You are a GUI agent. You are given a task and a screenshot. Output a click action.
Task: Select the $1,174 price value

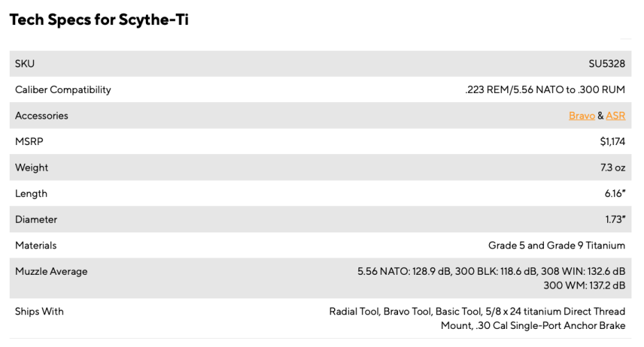tap(612, 142)
